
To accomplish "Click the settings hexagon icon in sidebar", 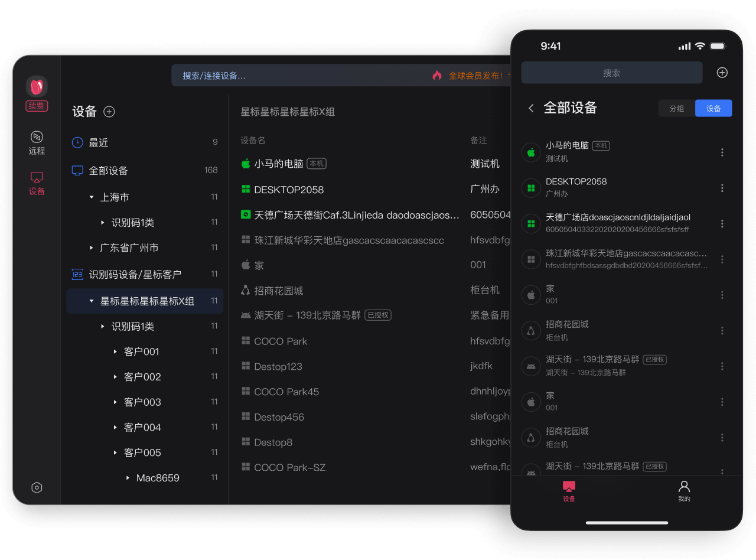I will pos(37,487).
